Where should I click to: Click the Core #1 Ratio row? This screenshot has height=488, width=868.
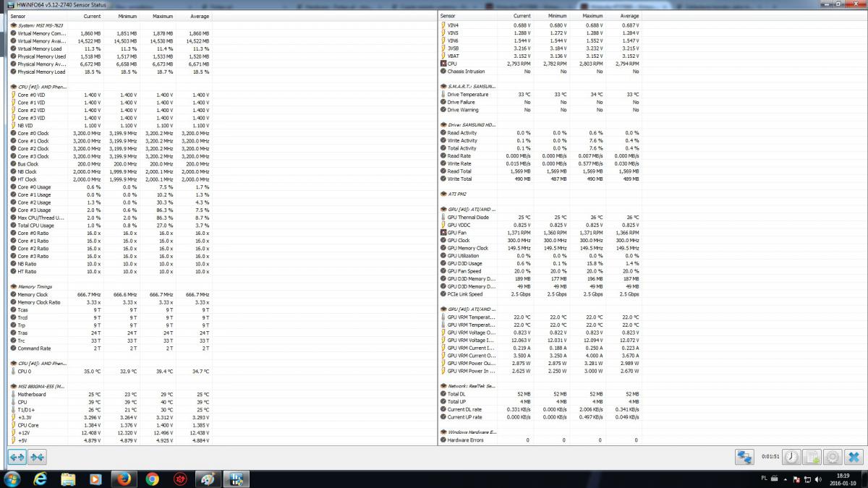[111, 241]
